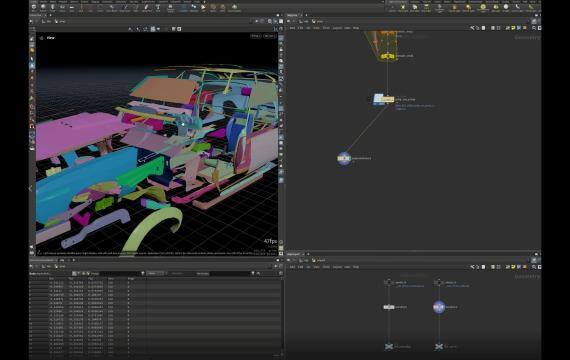Select the Spray Paint shelf tool

(146, 7)
